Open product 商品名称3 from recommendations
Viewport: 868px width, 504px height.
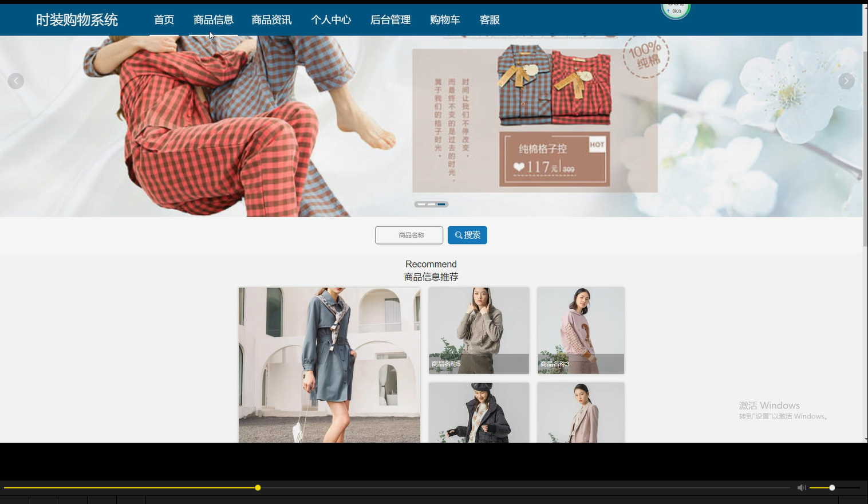point(581,330)
